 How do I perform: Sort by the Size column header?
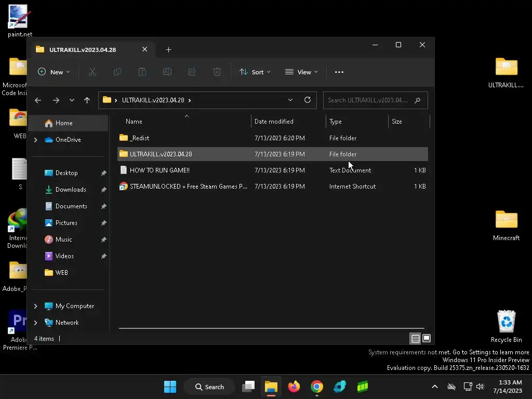pos(409,122)
